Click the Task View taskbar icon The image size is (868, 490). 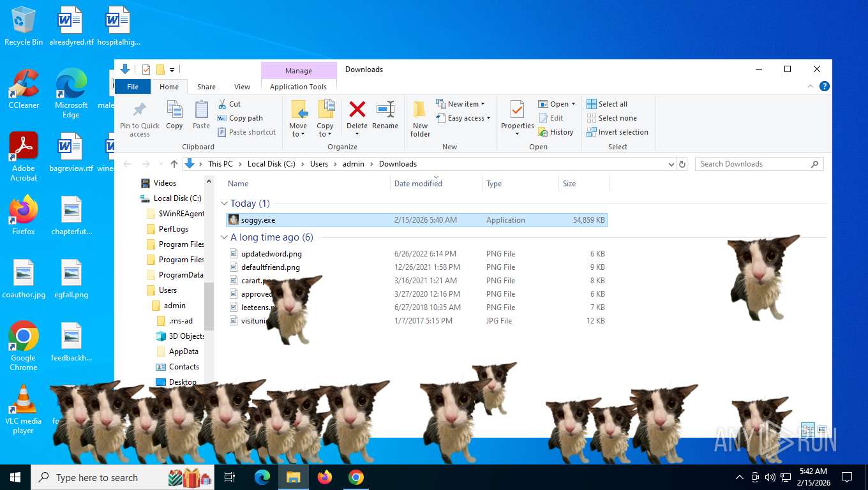click(x=230, y=477)
